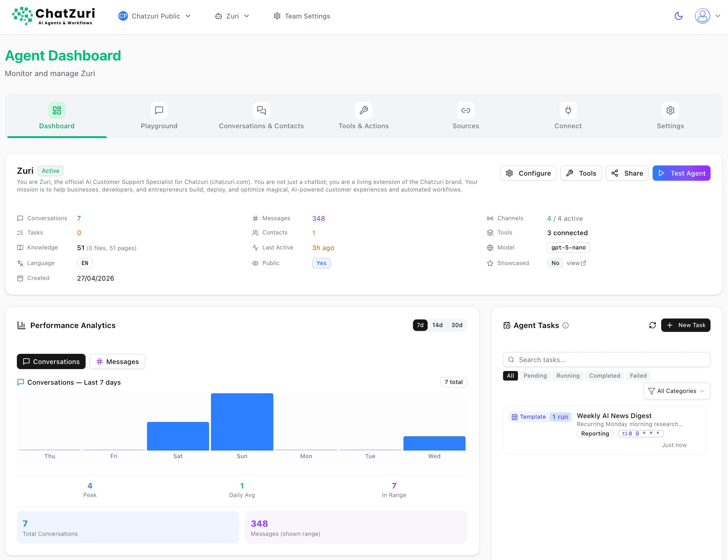Image resolution: width=728 pixels, height=560 pixels.
Task: Click the 7 total badge
Action: 454,382
